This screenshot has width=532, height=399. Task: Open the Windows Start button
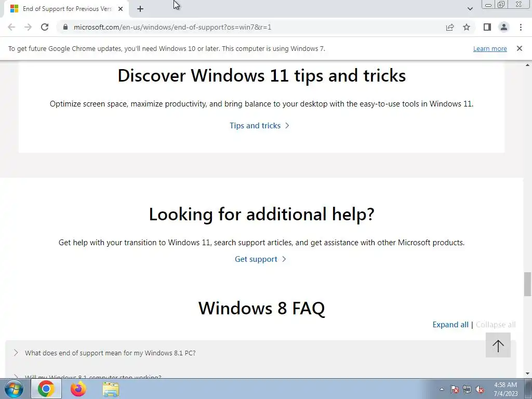[14, 389]
